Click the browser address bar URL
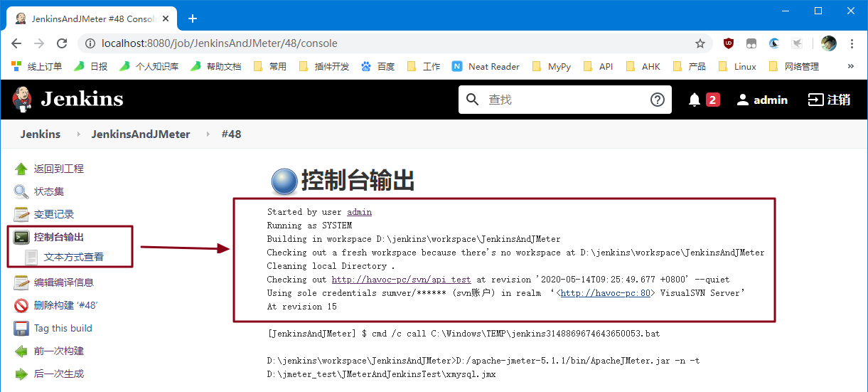The image size is (868, 392). (x=219, y=43)
